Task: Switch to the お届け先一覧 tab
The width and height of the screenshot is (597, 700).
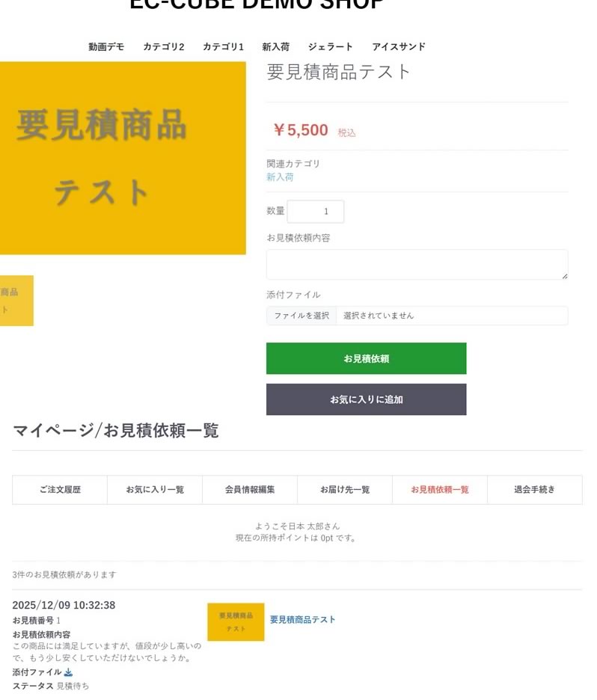Action: tap(345, 490)
